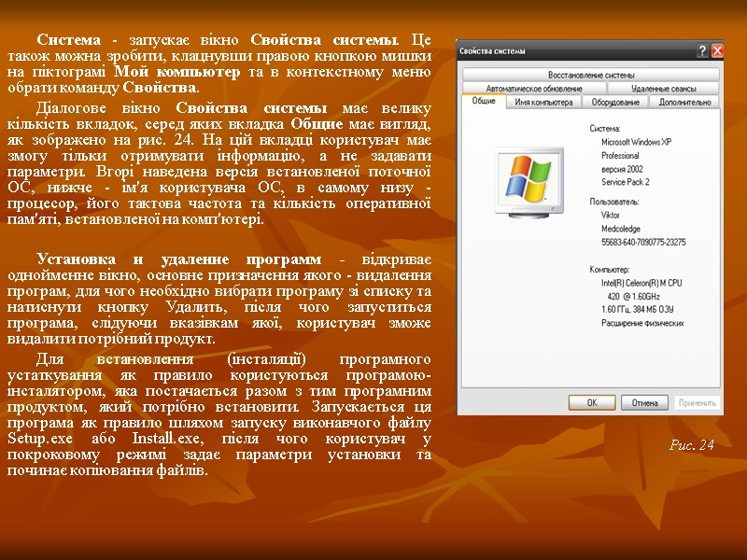Viewport: 747px width, 560px height.
Task: Click the Отмена button
Action: [x=644, y=403]
